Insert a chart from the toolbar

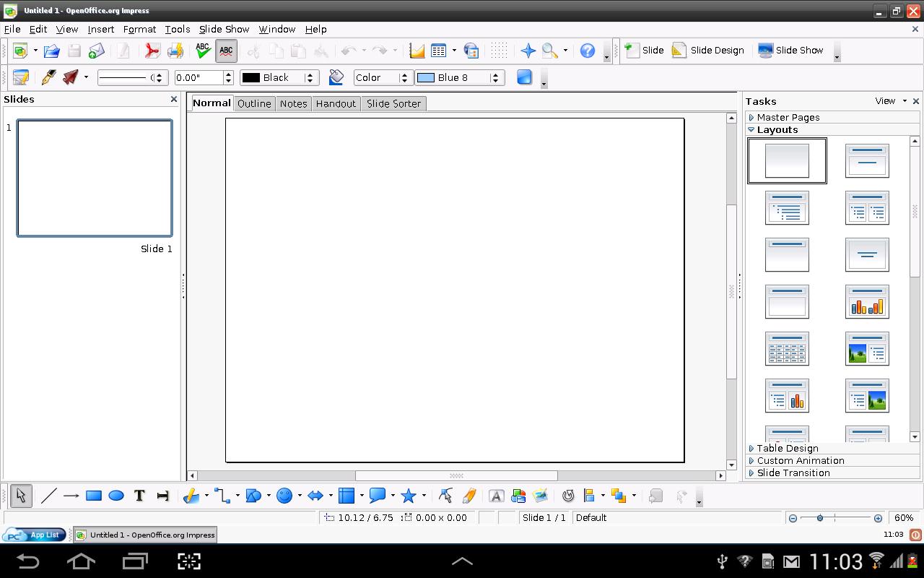coord(417,51)
